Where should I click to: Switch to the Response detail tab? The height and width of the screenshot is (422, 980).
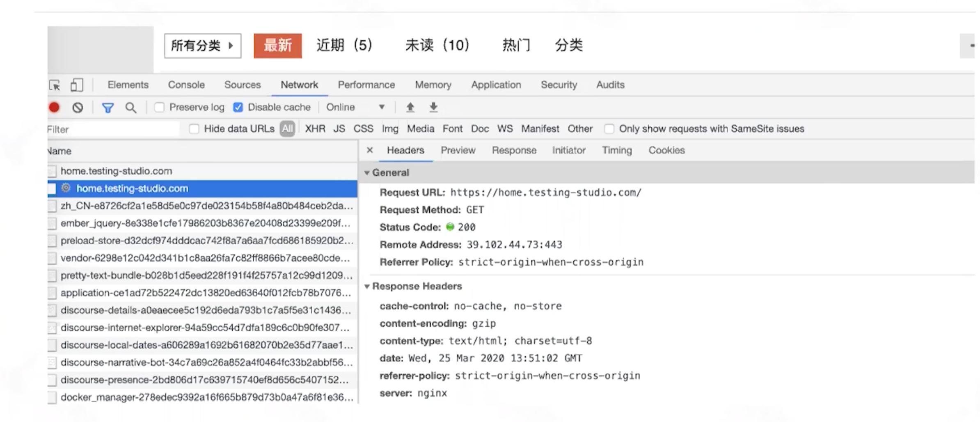tap(514, 150)
